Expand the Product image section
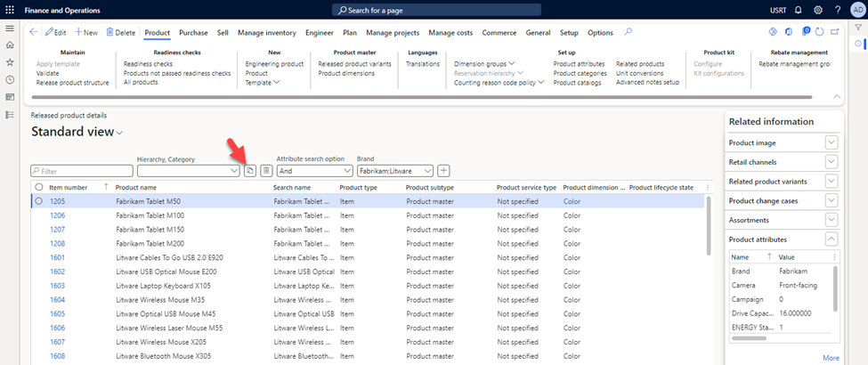 831,143
